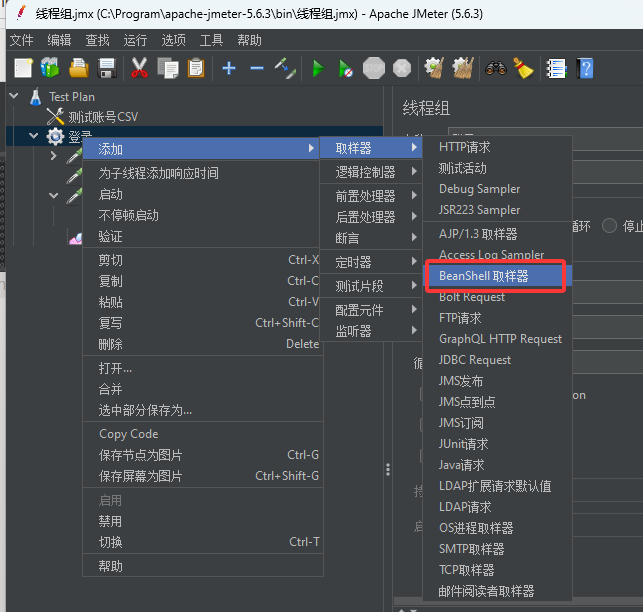643x612 pixels.
Task: Click the Search binoculars icon
Action: click(x=496, y=68)
